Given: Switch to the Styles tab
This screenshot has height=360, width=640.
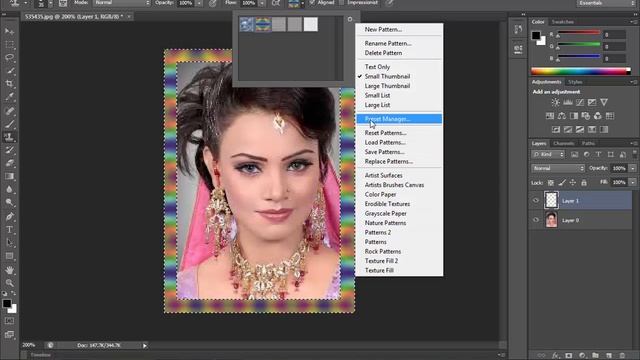Looking at the screenshot, I should [x=575, y=82].
